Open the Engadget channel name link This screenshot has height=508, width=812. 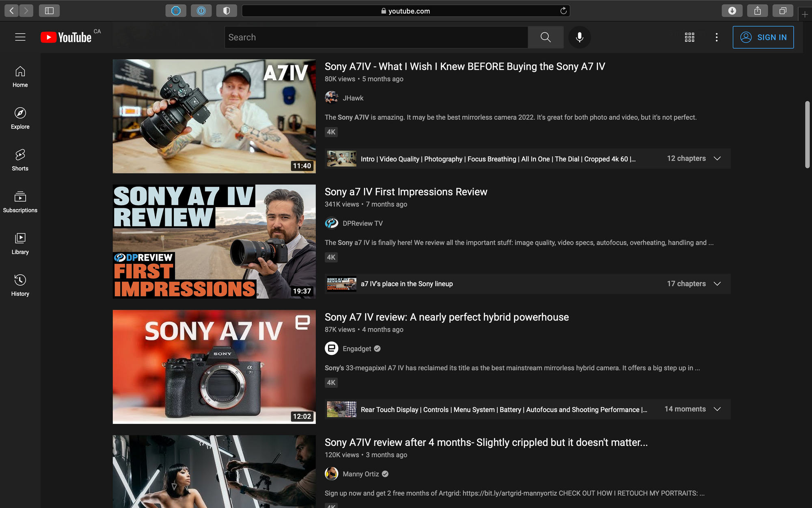(357, 349)
